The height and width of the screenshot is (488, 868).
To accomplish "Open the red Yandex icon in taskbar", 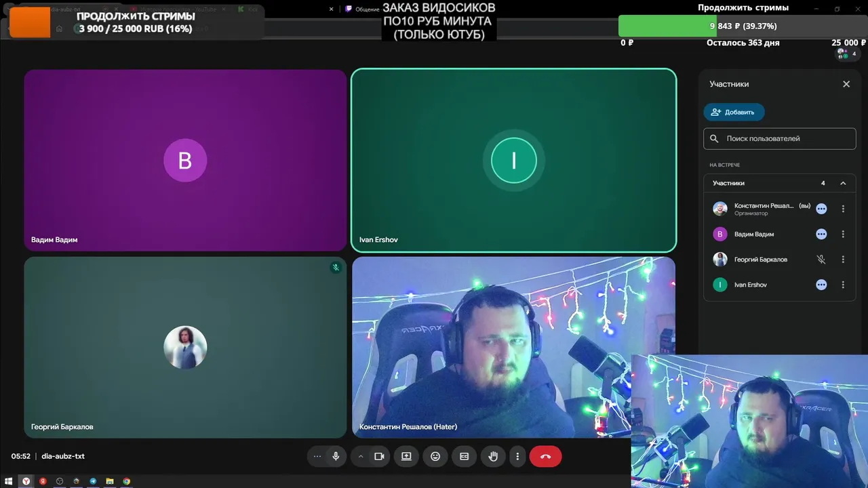I will 43,481.
